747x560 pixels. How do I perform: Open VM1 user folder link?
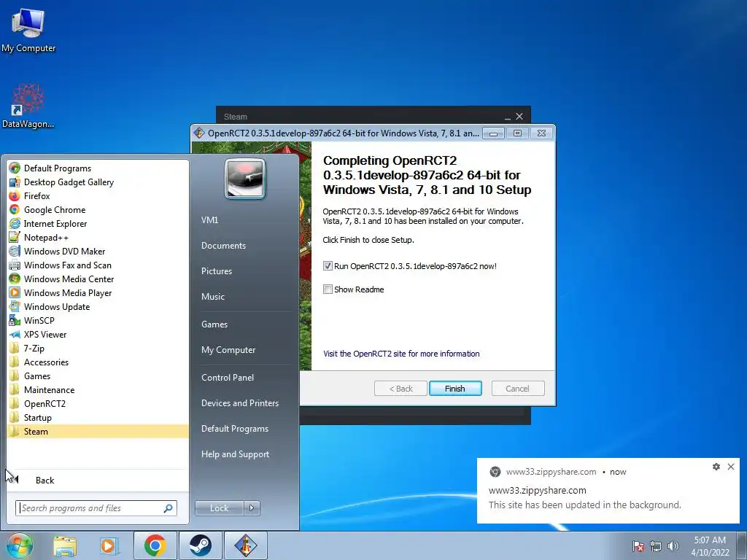point(209,220)
